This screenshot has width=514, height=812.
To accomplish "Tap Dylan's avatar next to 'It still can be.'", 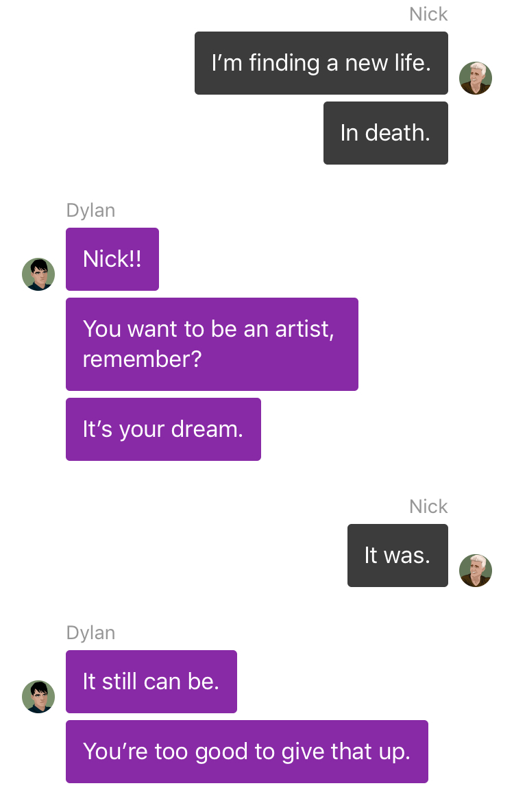I will (38, 697).
